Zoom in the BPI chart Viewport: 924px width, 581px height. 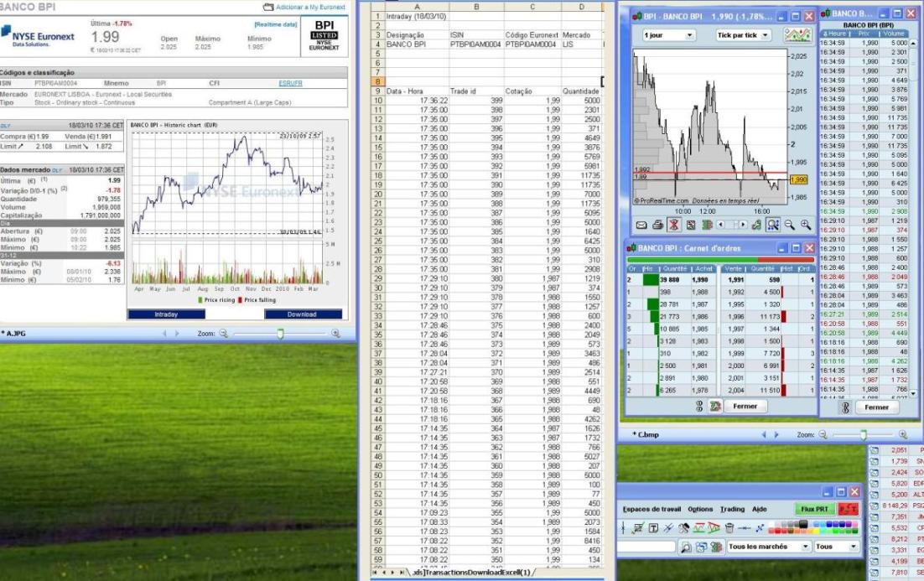point(806,225)
